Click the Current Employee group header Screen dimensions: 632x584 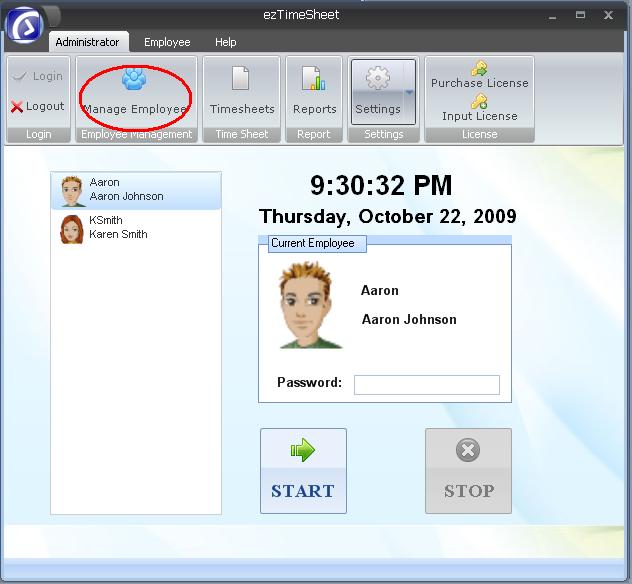coord(317,243)
